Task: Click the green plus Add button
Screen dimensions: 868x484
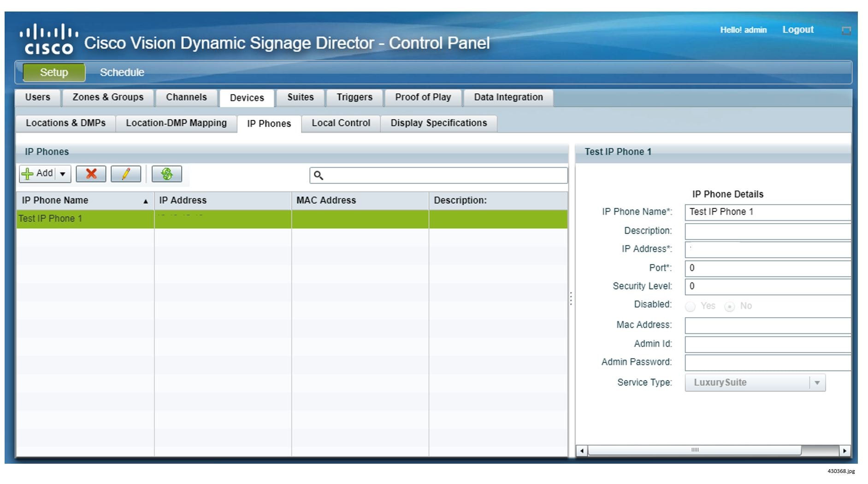Action: pos(37,174)
